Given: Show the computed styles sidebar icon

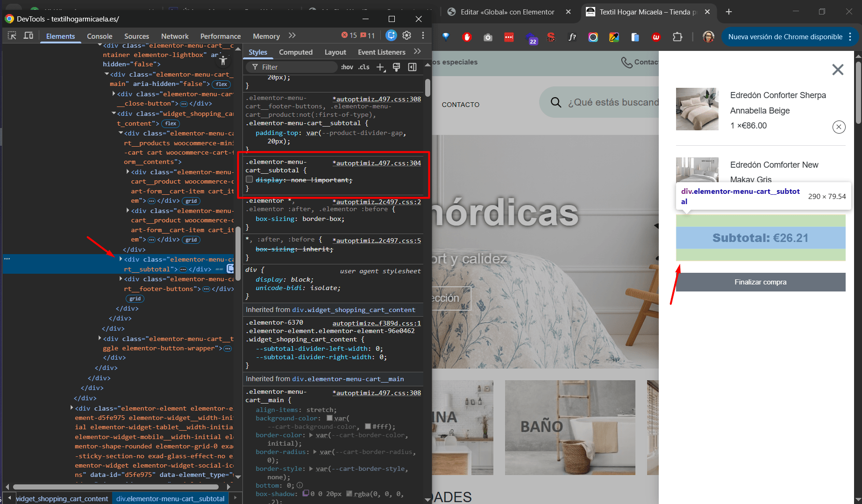Looking at the screenshot, I should click(x=412, y=67).
